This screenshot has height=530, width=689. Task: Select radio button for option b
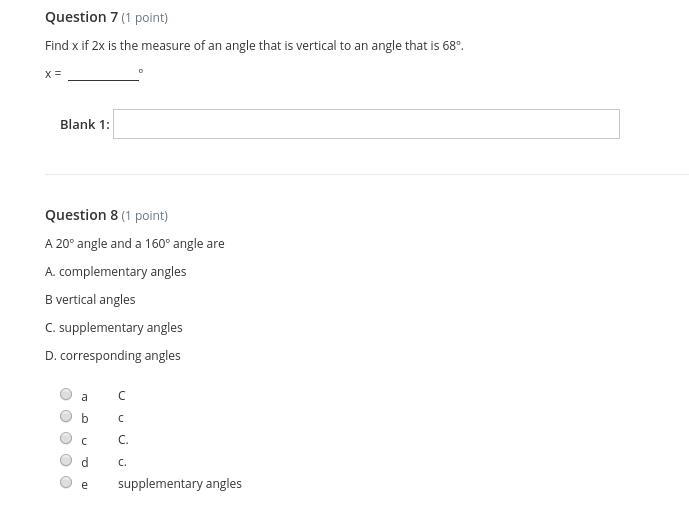(x=66, y=416)
